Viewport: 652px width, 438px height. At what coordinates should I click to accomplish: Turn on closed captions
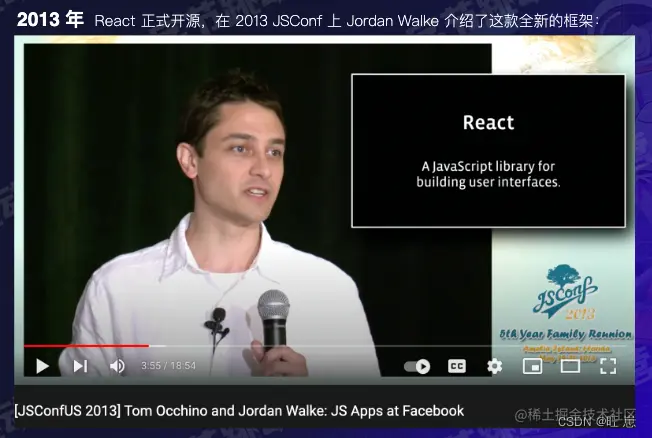457,366
